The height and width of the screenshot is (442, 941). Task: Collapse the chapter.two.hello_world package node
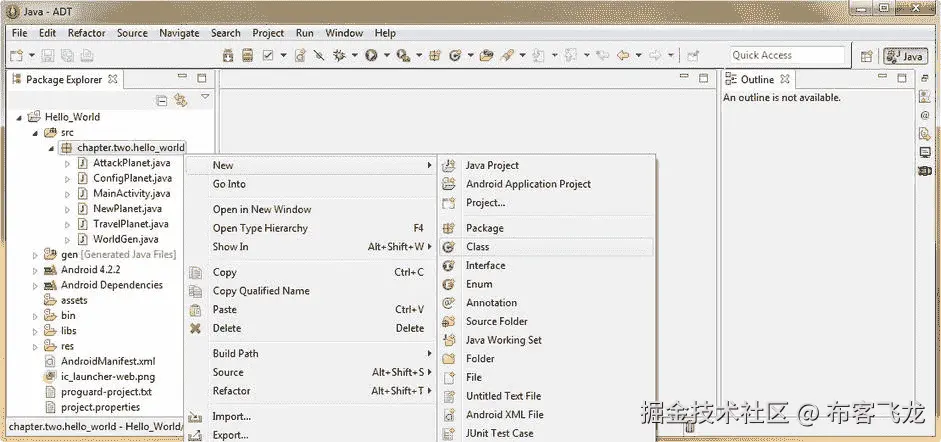[x=52, y=148]
